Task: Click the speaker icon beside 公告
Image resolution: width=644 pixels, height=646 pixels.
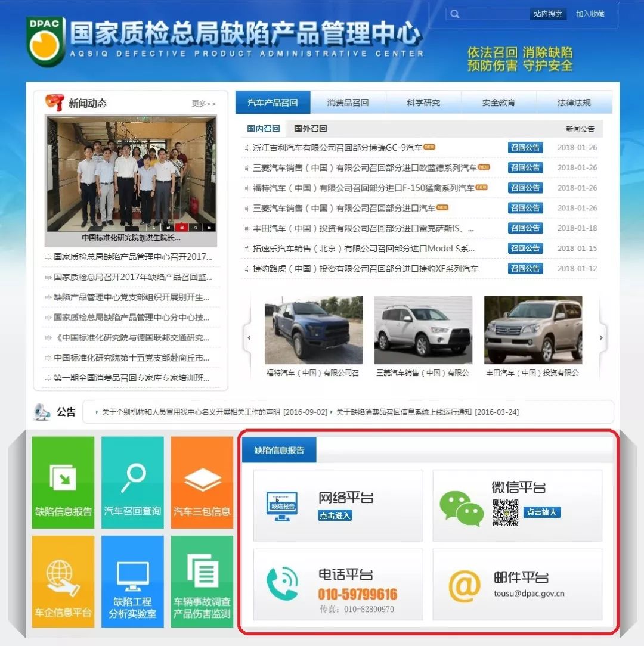Action: click(42, 412)
